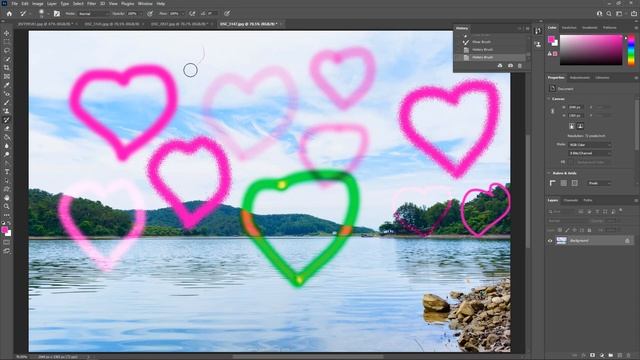This screenshot has height=360, width=640.
Task: Select the Background layer thumbnail
Action: (x=561, y=241)
